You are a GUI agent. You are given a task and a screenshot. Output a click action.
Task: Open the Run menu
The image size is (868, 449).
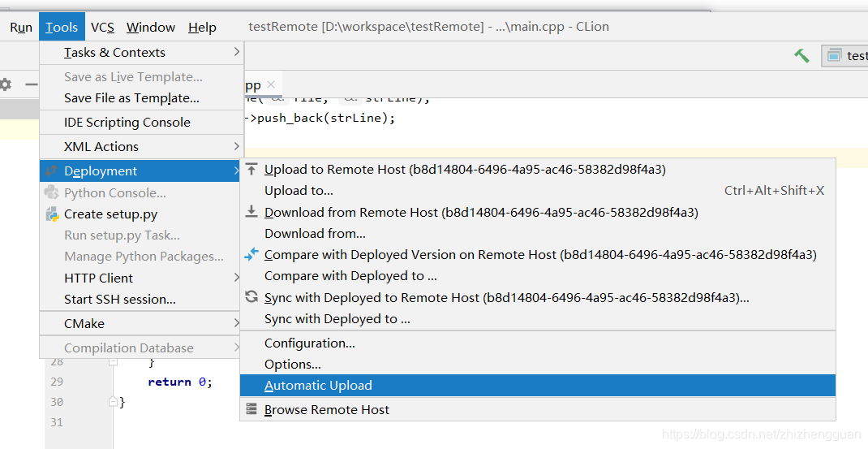pos(21,27)
